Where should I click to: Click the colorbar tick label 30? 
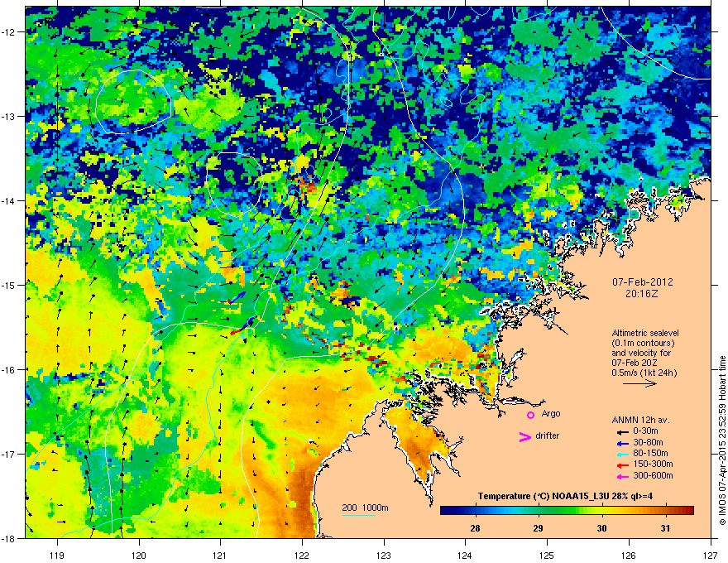[x=601, y=528]
